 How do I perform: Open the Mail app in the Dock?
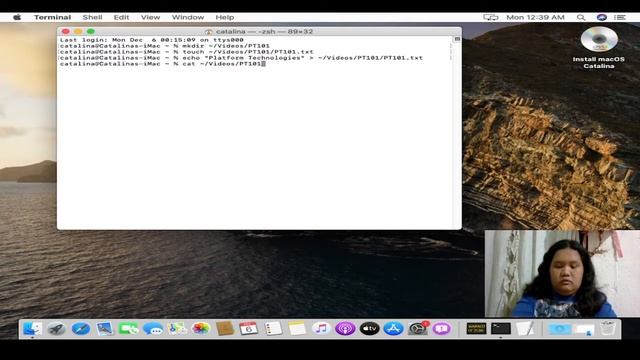click(x=105, y=329)
